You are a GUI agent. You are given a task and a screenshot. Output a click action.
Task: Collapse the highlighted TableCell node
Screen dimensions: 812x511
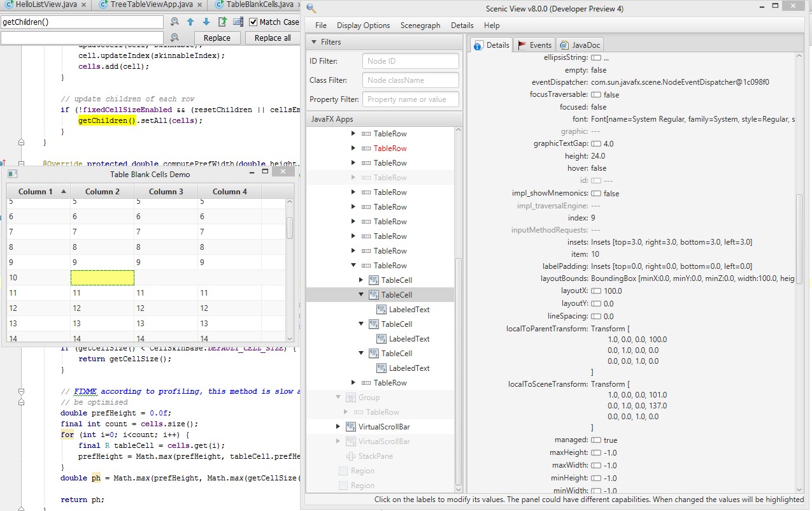click(x=361, y=295)
